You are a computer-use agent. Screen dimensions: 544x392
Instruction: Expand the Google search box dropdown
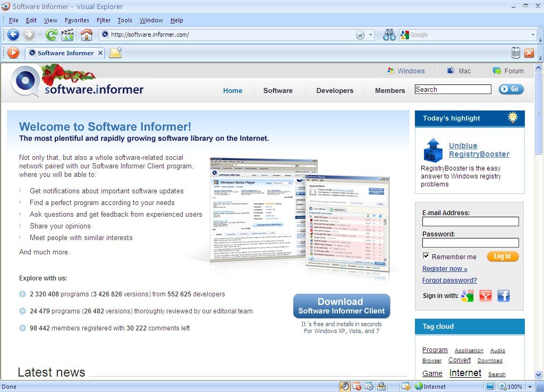(x=533, y=35)
